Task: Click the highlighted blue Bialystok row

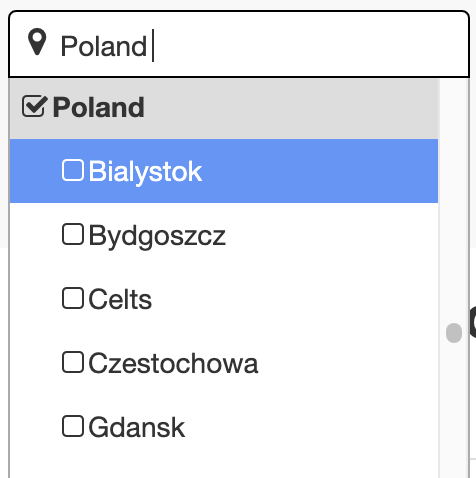Action: point(224,171)
